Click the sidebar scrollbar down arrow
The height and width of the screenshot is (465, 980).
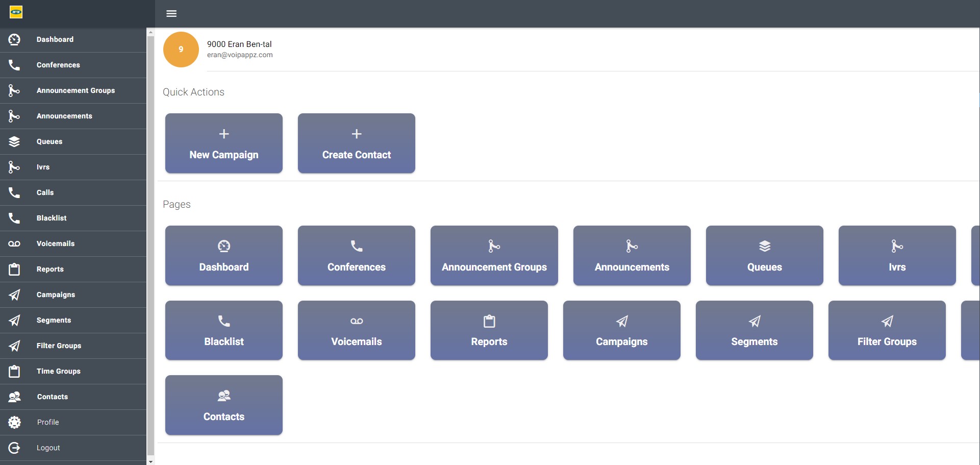click(x=150, y=461)
